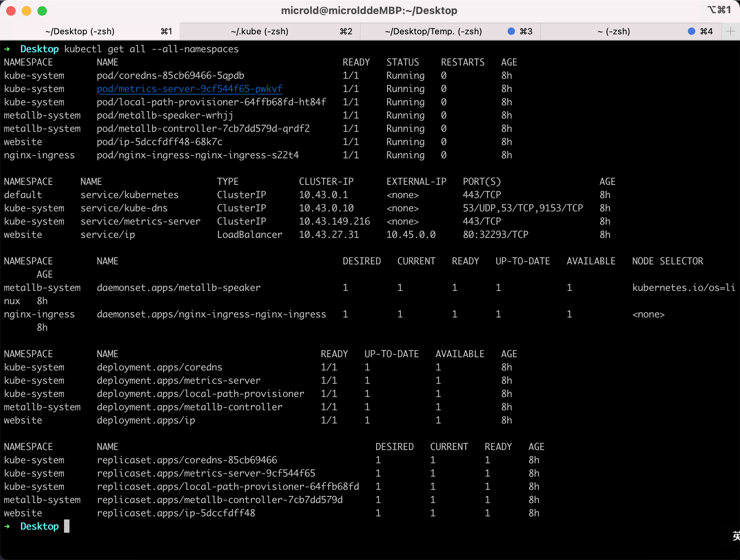Switch to the ~/Desktop (-zsh) tab
740x560 pixels.
[90, 31]
